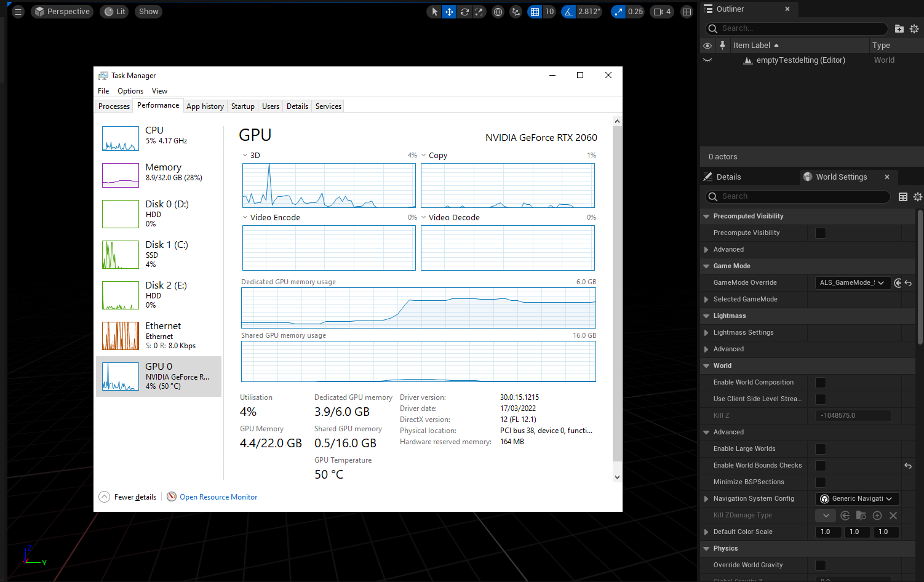Click the Open Resource Monitor link

tap(218, 497)
